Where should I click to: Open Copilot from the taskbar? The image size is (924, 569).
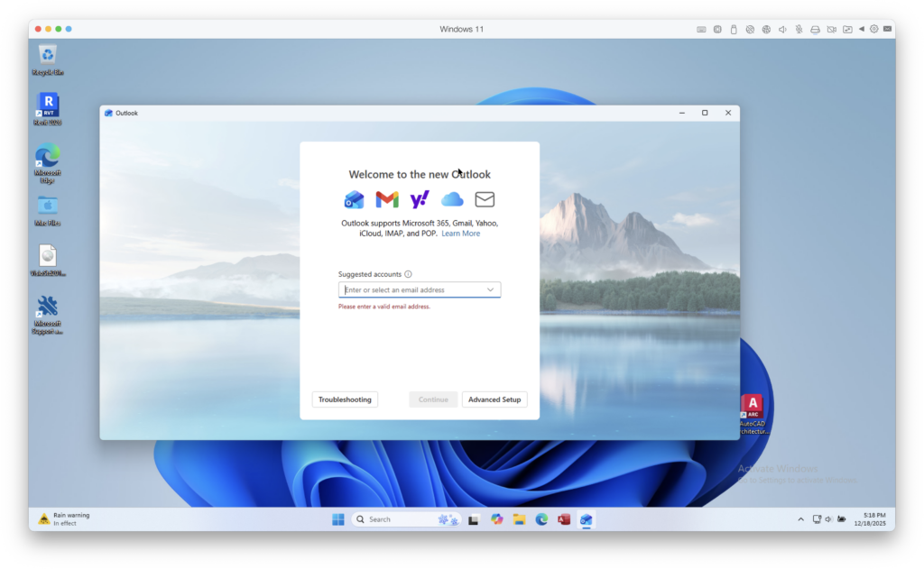[x=496, y=519]
